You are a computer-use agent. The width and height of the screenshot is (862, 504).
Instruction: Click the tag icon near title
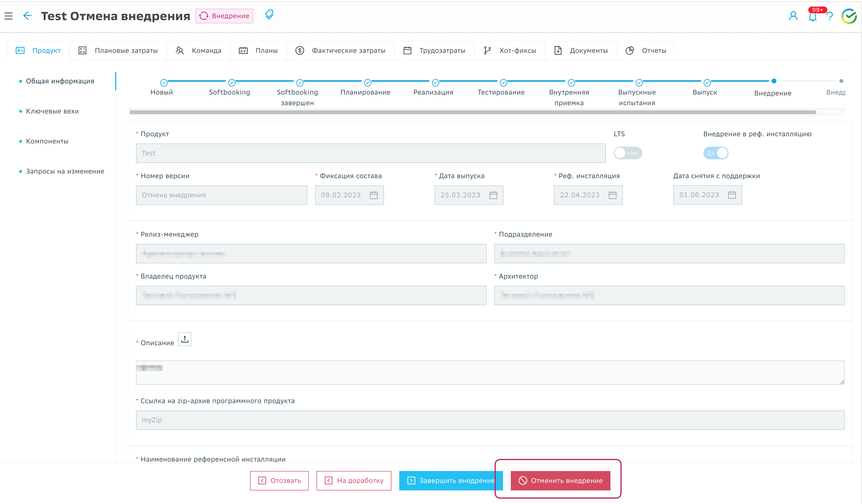pos(269,15)
